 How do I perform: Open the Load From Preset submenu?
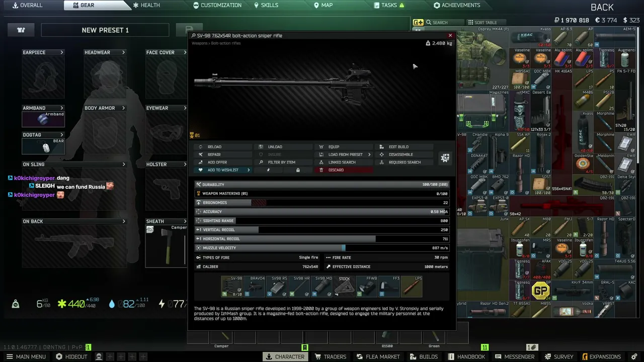pyautogui.click(x=344, y=155)
